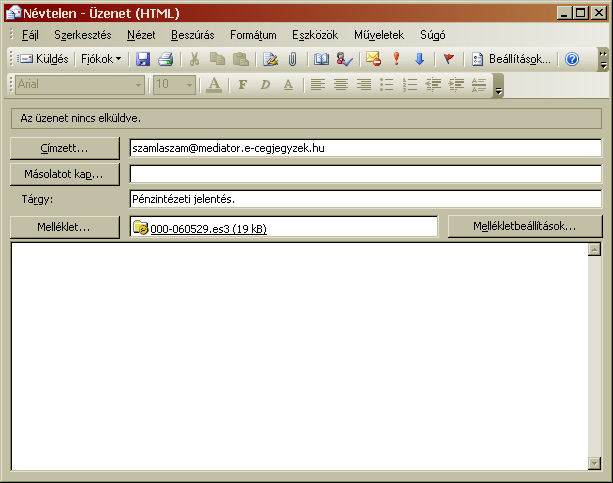This screenshot has height=483, width=613.
Task: Toggle bold formatting (F) button
Action: click(x=242, y=85)
